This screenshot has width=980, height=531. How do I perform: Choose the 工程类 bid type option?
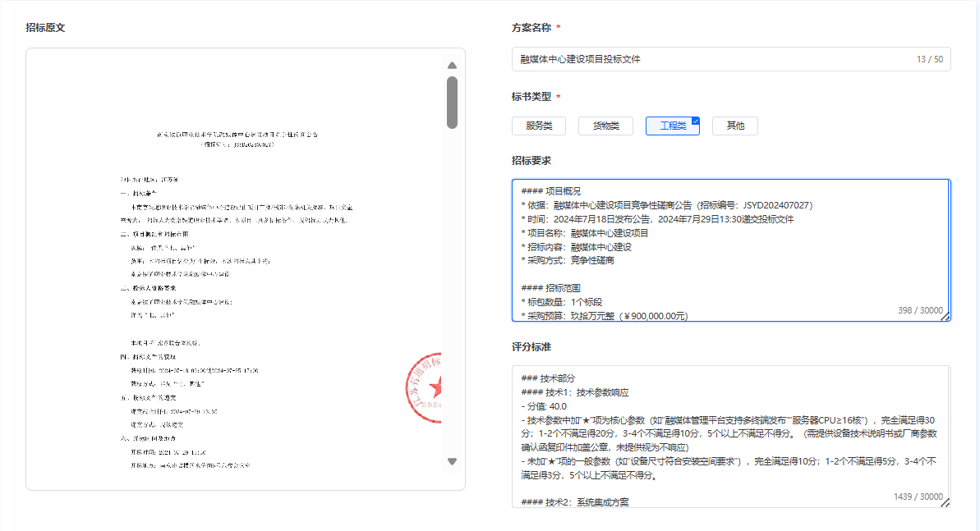point(673,126)
